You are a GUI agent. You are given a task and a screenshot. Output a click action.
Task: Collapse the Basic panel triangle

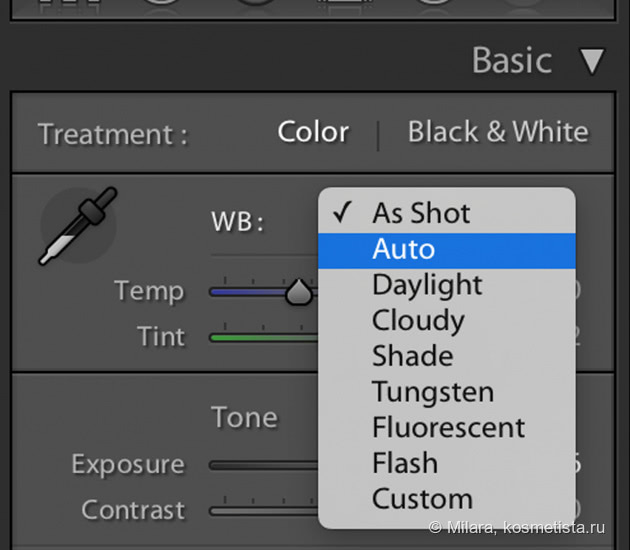click(592, 61)
